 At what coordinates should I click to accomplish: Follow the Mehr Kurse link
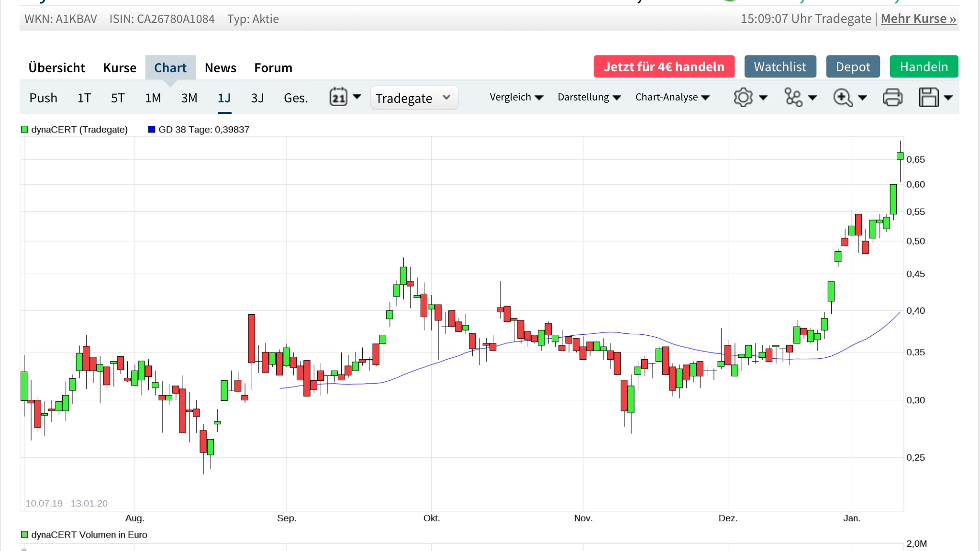point(918,19)
